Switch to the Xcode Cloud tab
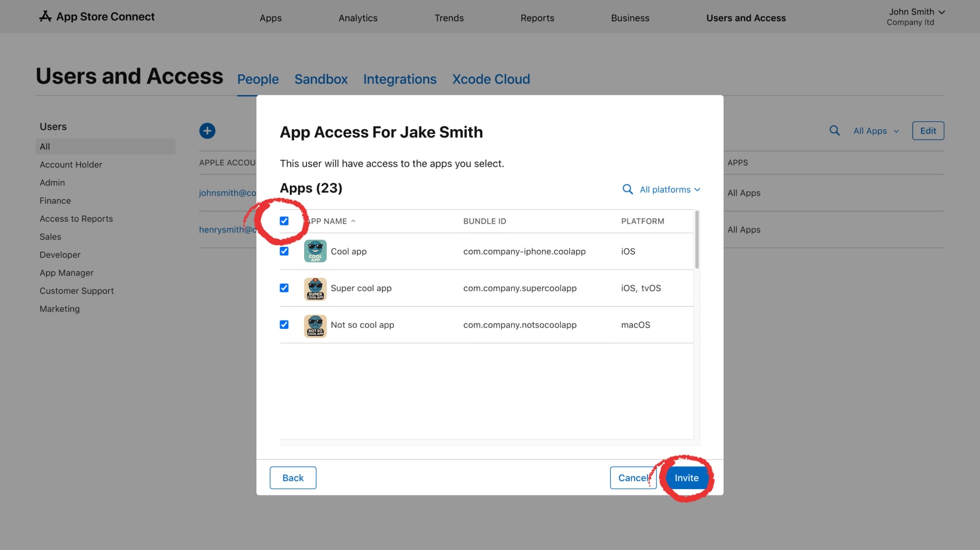The image size is (980, 550). tap(491, 79)
